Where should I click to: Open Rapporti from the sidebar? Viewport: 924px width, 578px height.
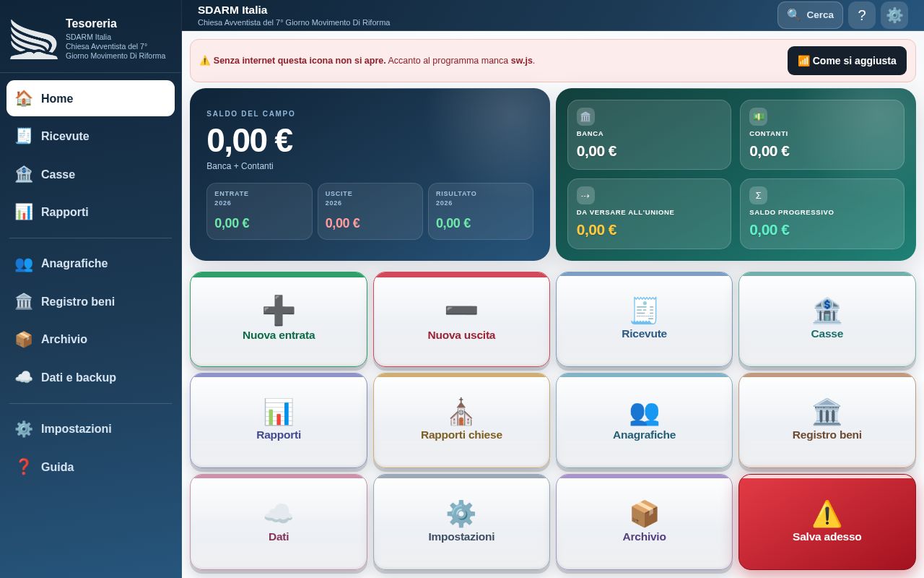pos(90,212)
